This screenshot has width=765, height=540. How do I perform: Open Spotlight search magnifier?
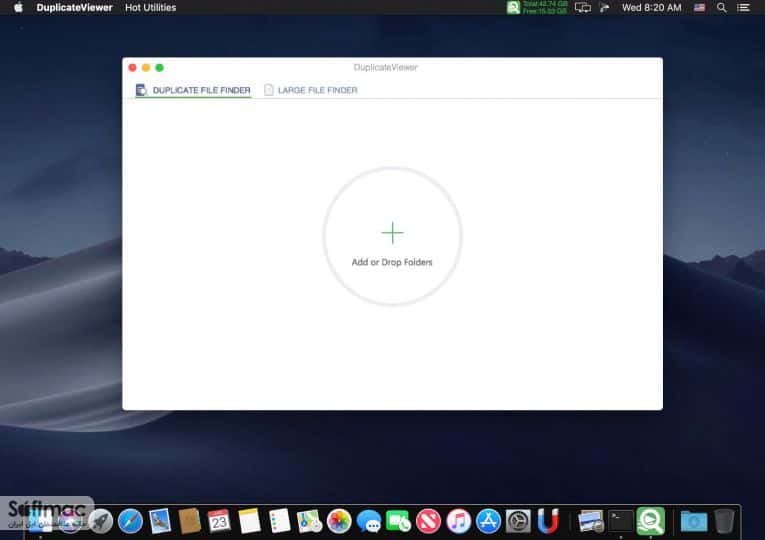point(722,7)
